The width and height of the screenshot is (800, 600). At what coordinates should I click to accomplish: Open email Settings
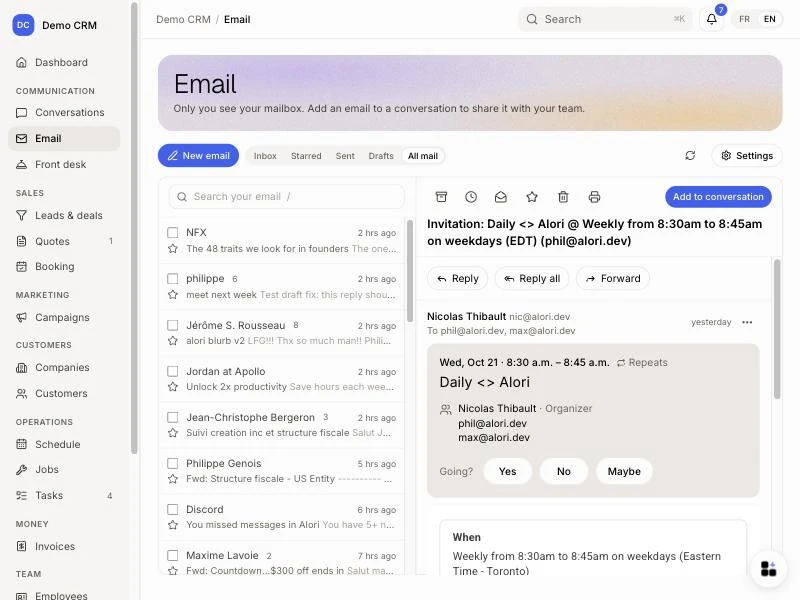pyautogui.click(x=747, y=156)
